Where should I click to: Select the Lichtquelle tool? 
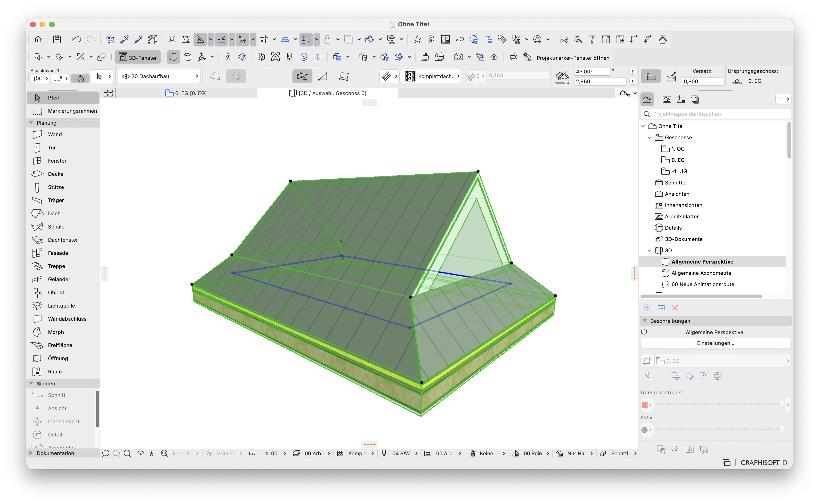[63, 305]
